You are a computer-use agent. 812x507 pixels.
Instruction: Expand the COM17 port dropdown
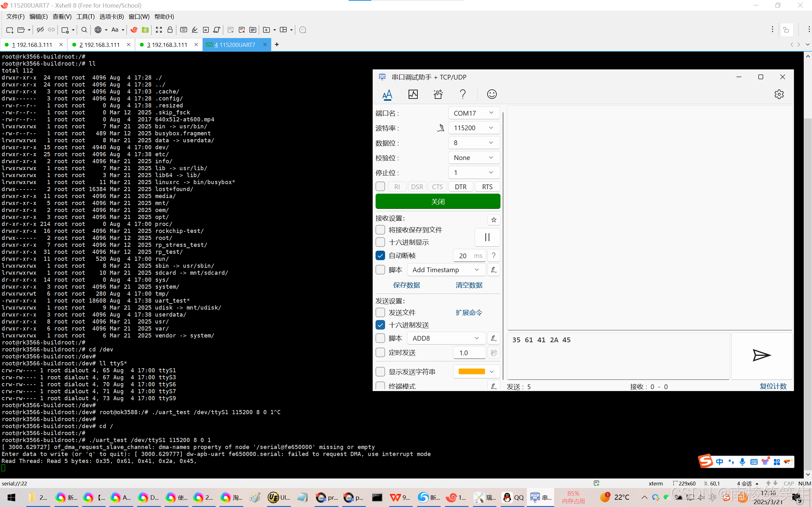click(474, 113)
